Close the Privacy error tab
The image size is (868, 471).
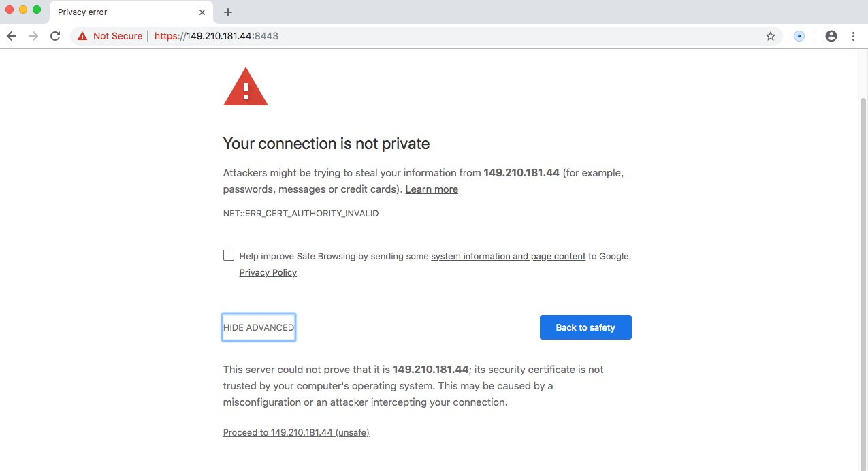click(202, 12)
